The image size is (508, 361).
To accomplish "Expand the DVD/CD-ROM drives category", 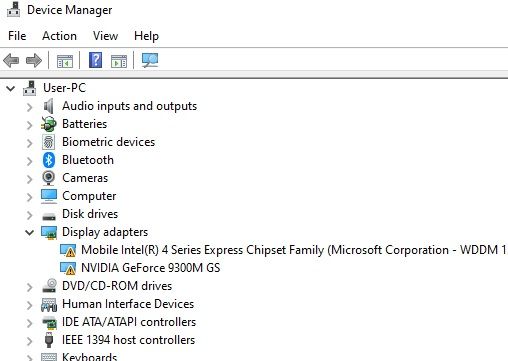I will (30, 287).
